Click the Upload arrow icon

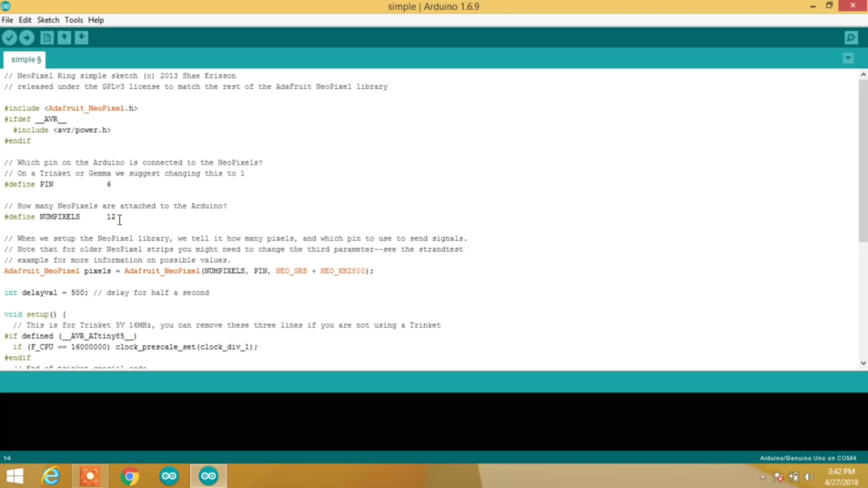27,37
